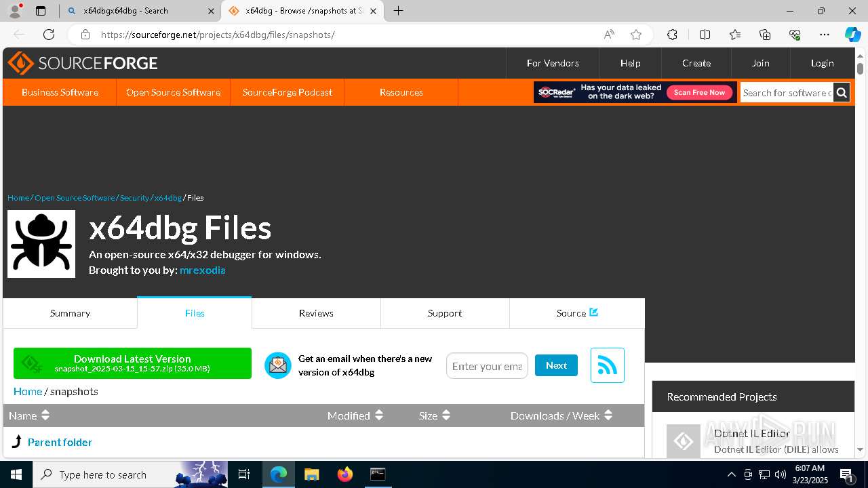Switch to the Reviews tab
868x488 pixels.
[316, 313]
